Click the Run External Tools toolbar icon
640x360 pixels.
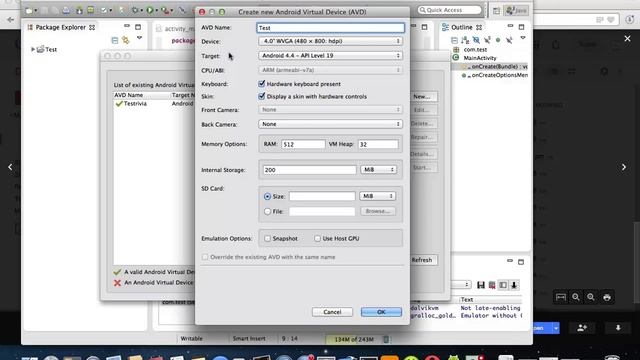pyautogui.click(x=165, y=10)
